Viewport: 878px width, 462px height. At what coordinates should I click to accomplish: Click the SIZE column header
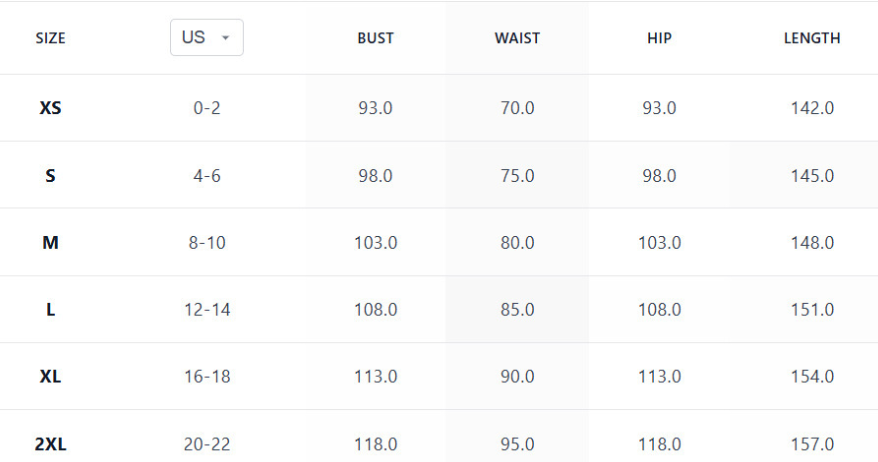(50, 39)
